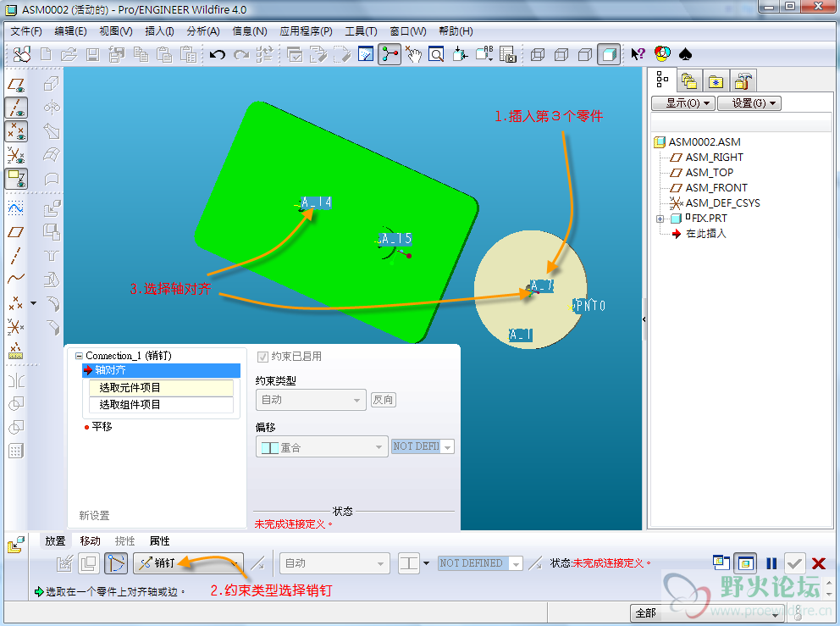The width and height of the screenshot is (840, 626).
Task: Toggle coordinate system display icon
Action: (16, 155)
